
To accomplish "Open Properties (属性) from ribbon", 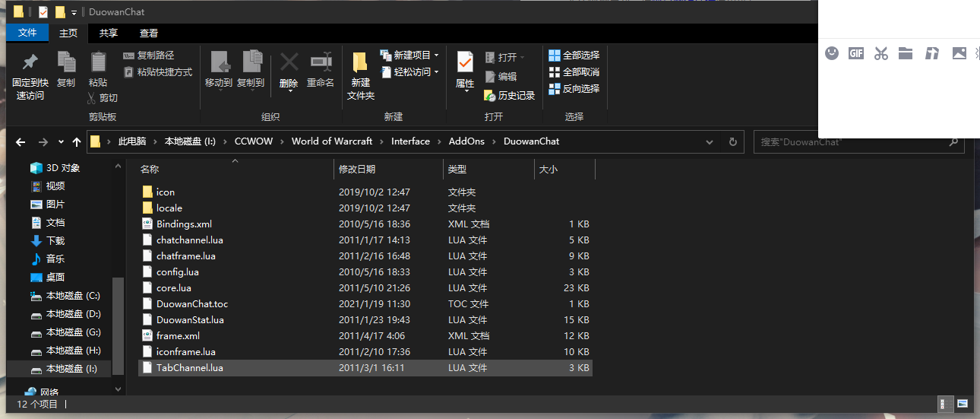I will tap(465, 71).
